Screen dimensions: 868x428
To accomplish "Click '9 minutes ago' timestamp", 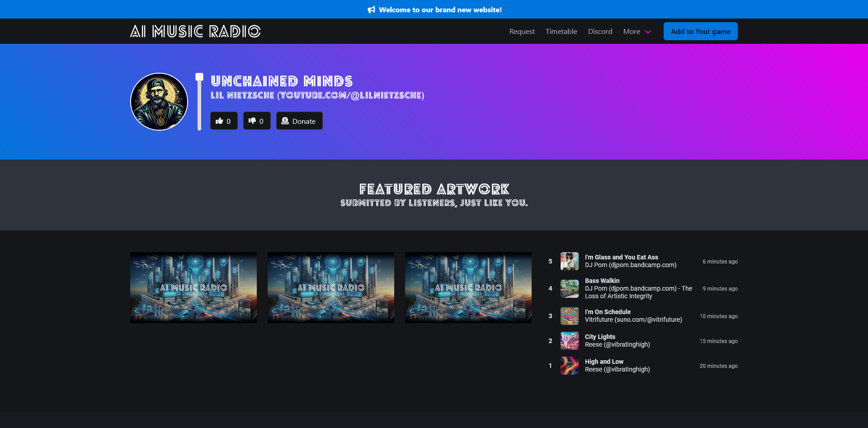I will 720,289.
